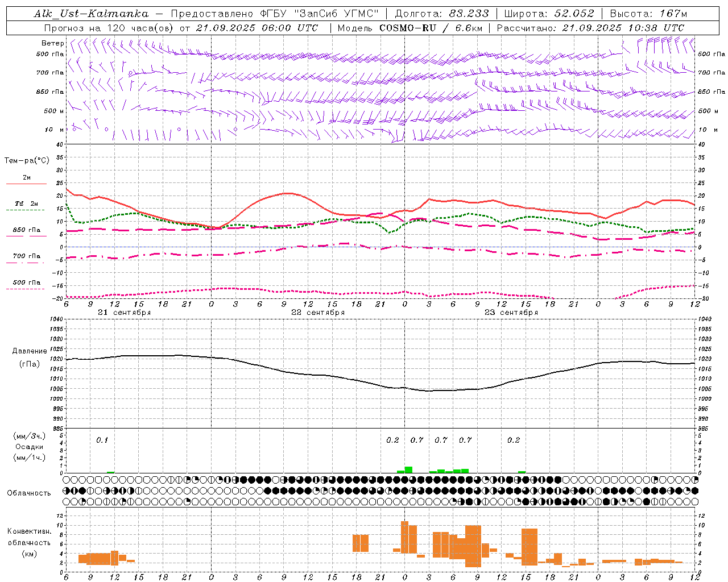Click the Широта: 52.052 latitude value
This screenshot has width=728, height=582.
point(549,14)
